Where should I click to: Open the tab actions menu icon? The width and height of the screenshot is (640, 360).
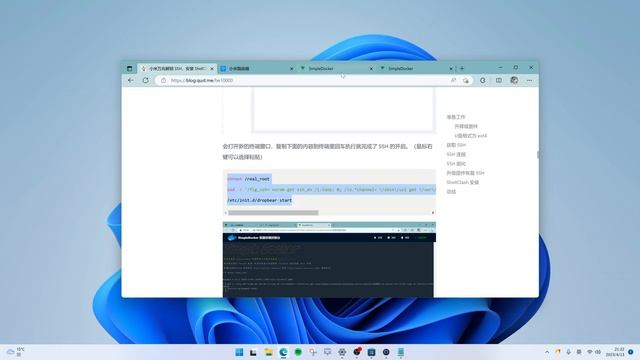click(x=129, y=69)
